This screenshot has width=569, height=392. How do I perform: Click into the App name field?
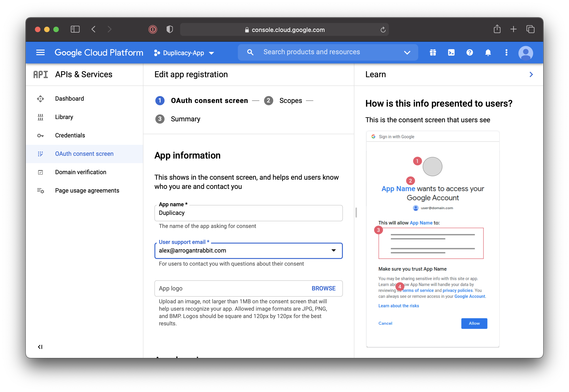248,213
